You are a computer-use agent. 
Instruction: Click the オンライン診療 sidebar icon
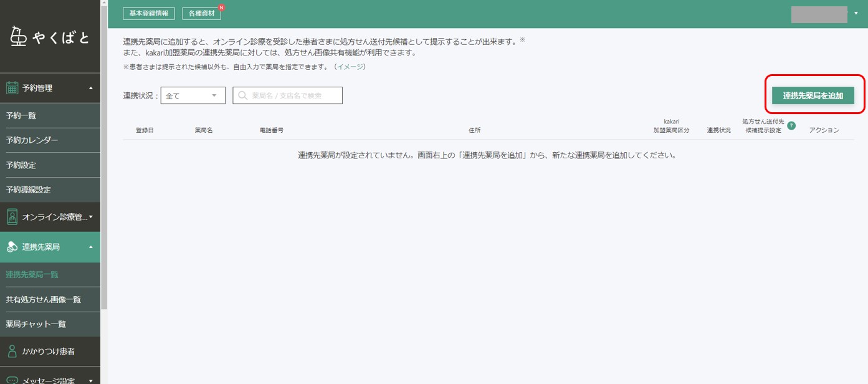tap(12, 217)
